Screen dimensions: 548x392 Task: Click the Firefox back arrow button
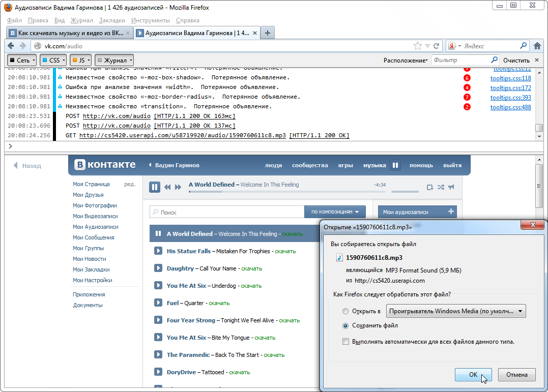[x=11, y=46]
